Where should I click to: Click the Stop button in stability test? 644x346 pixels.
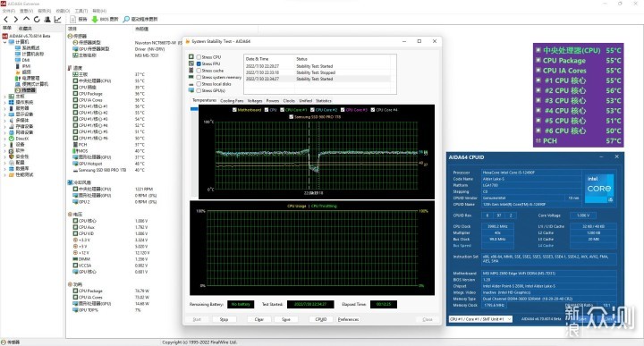click(224, 319)
